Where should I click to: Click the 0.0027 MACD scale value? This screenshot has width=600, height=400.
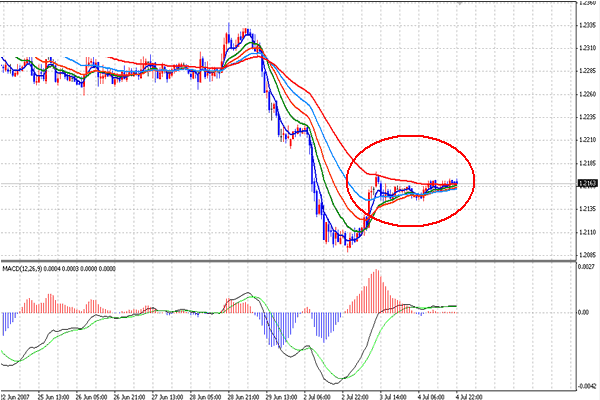(586, 266)
